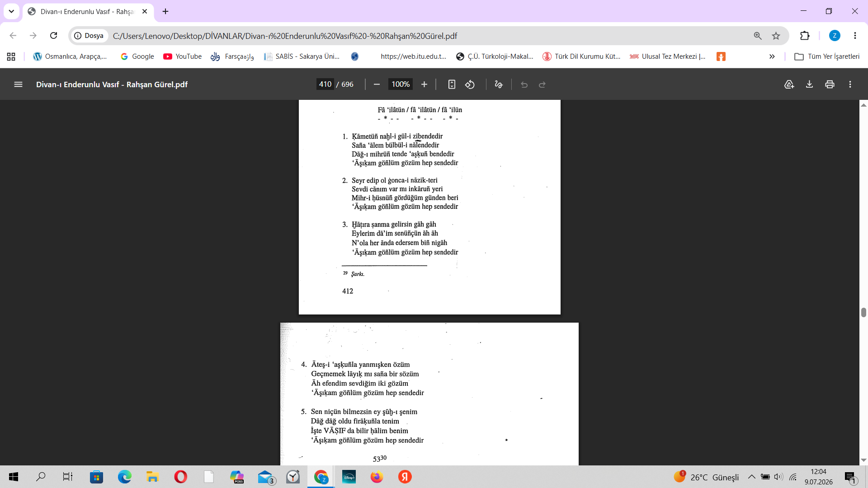Viewport: 868px width, 488px height.
Task: Open the Chrome profile avatar Z
Action: pyautogui.click(x=835, y=36)
